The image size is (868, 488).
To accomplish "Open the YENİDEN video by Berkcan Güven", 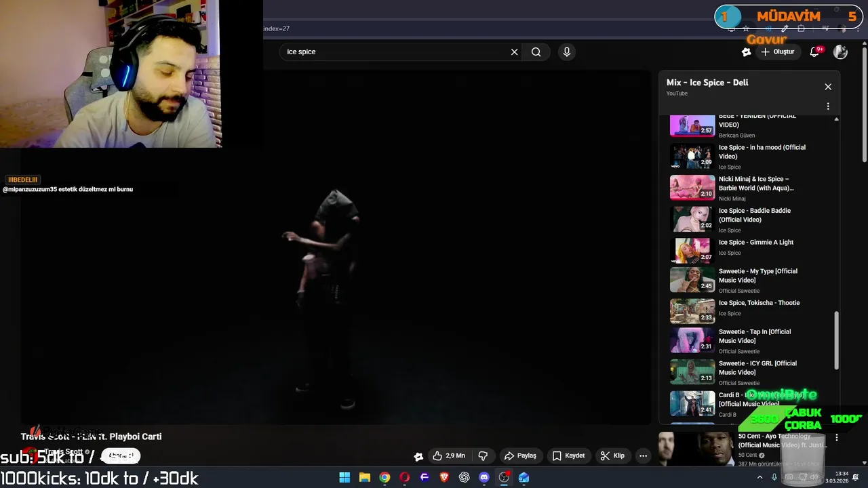I will point(757,121).
